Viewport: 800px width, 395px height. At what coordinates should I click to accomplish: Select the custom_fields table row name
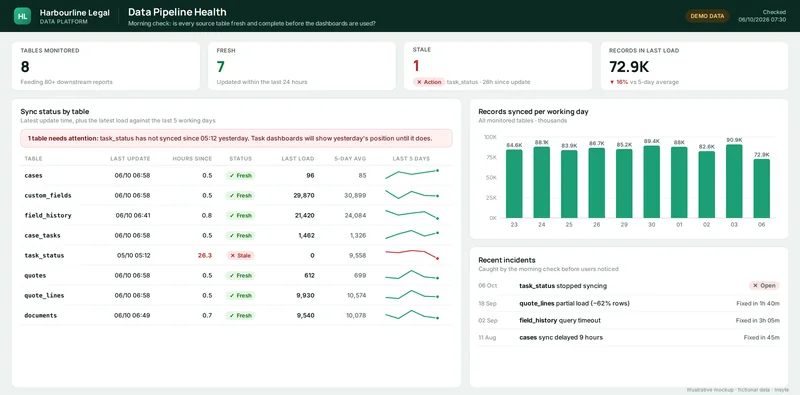click(x=48, y=195)
